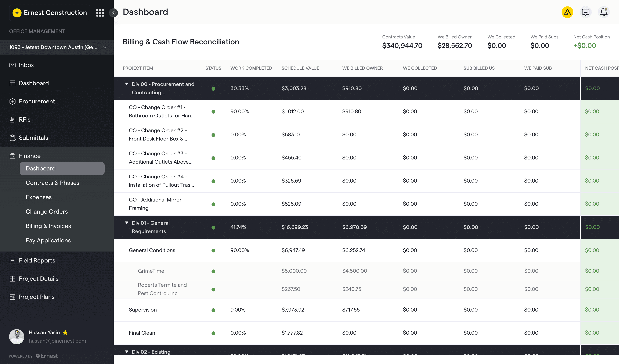
Task: Open the Expenses page
Action: point(38,197)
